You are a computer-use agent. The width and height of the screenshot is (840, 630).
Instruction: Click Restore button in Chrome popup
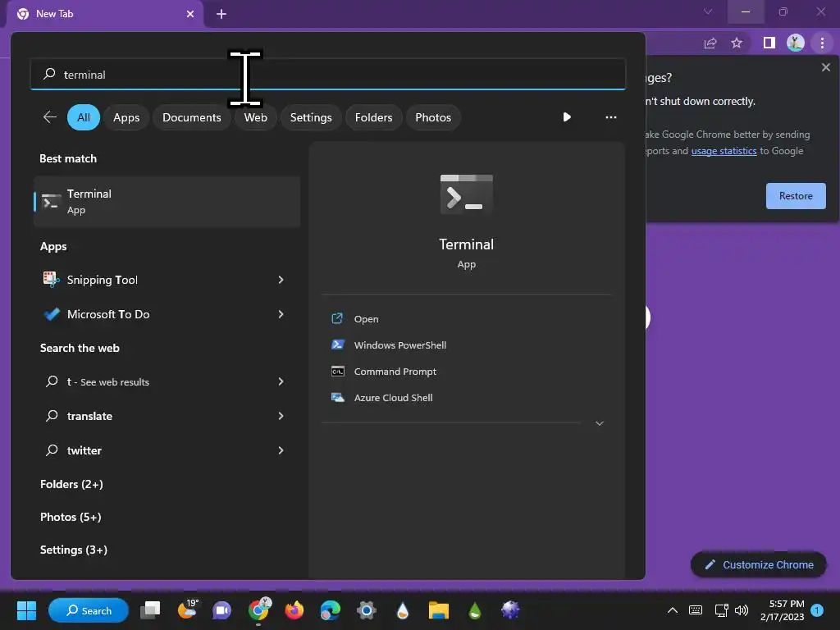click(x=796, y=195)
